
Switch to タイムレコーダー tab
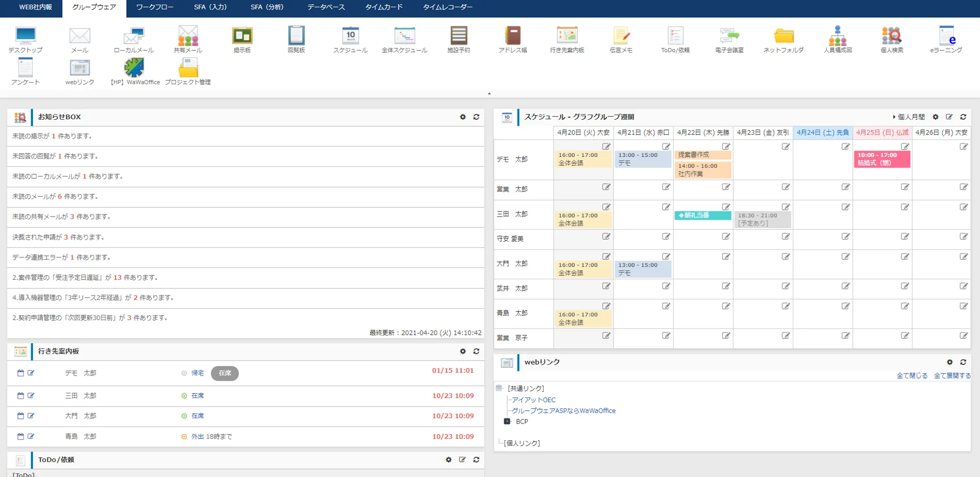coord(448,7)
